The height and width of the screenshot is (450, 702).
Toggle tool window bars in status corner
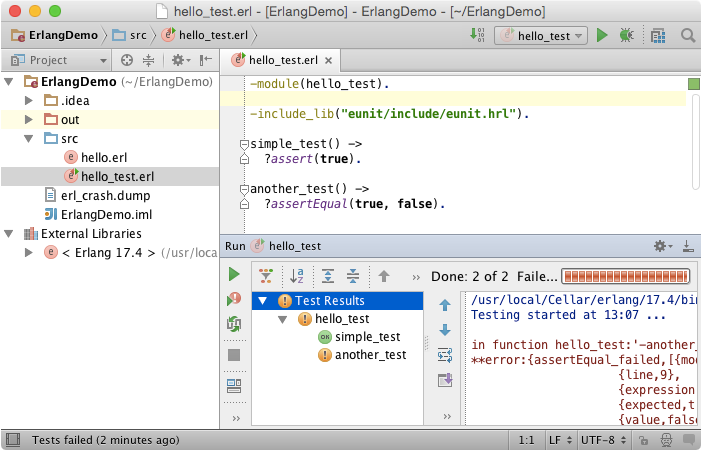point(12,439)
